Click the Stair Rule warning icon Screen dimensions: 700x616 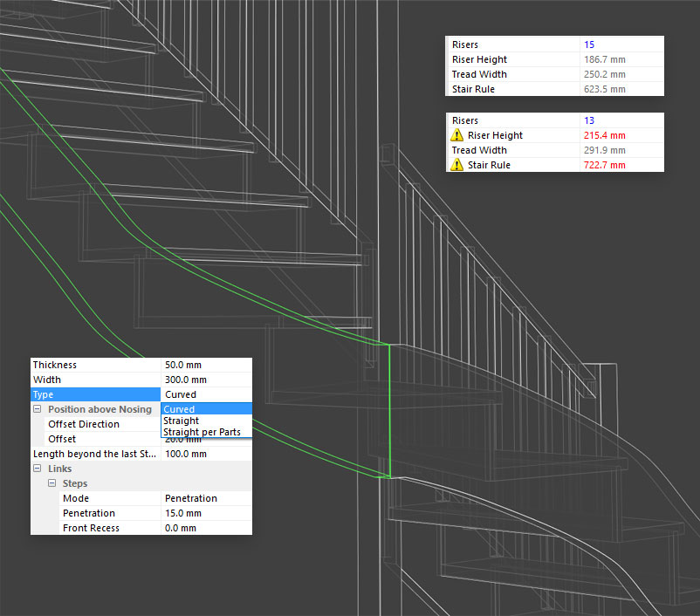tap(456, 165)
